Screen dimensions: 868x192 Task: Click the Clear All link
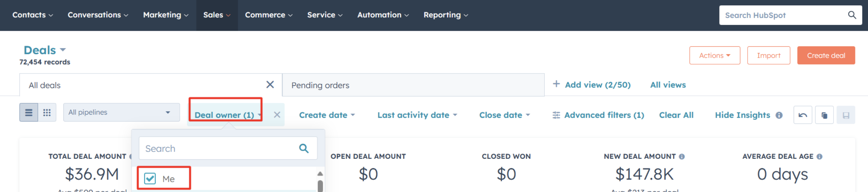(676, 115)
